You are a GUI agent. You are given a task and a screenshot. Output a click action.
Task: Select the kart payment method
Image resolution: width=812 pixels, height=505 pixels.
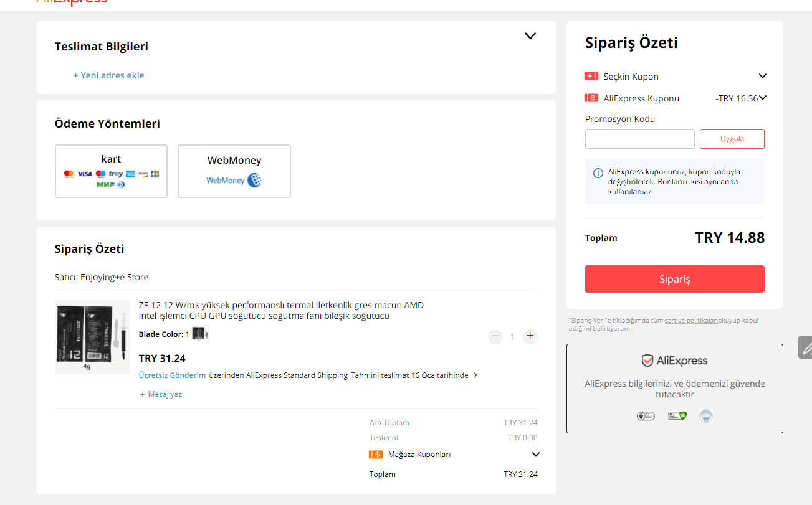click(111, 171)
